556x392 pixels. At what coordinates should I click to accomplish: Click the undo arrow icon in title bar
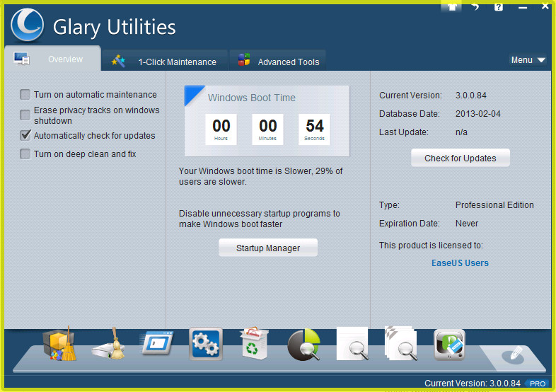coord(475,7)
